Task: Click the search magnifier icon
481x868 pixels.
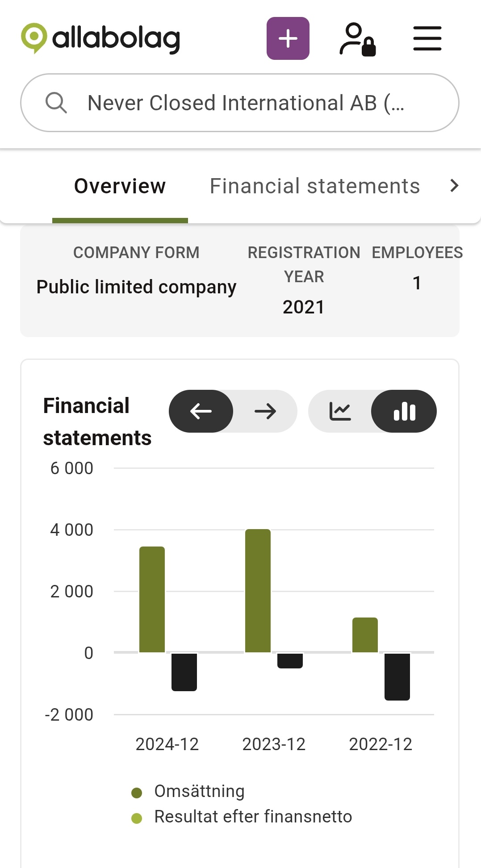Action: pos(56,103)
